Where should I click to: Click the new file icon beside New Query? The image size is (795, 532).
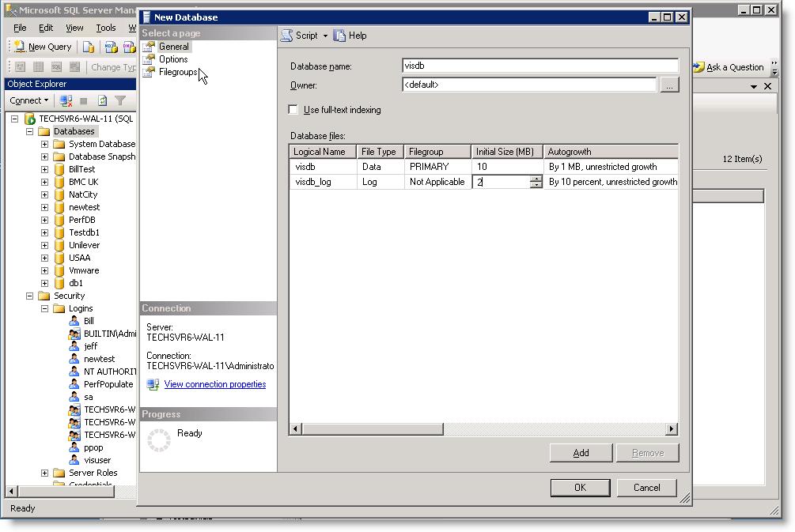(x=89, y=47)
